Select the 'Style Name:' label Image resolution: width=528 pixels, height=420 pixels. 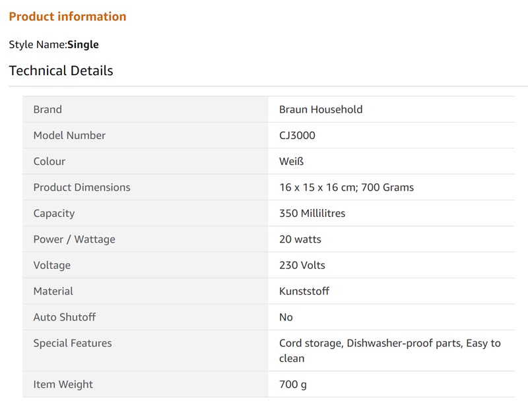coord(38,45)
